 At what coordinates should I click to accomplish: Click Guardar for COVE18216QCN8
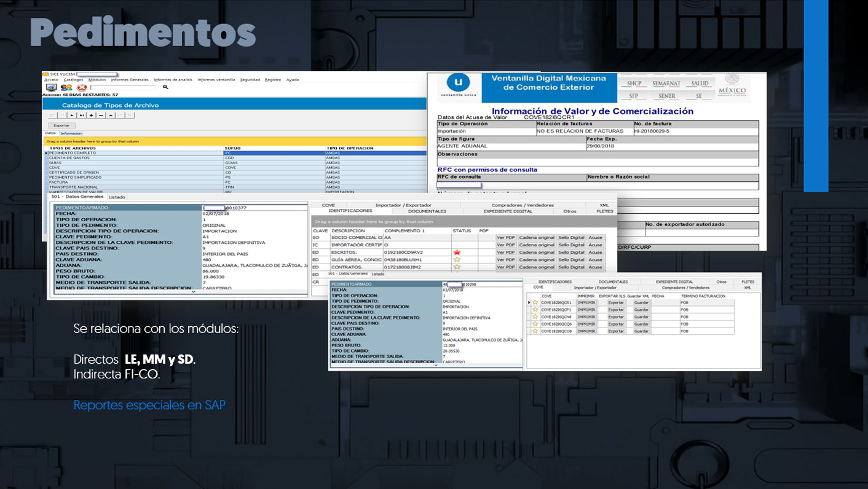[x=641, y=317]
